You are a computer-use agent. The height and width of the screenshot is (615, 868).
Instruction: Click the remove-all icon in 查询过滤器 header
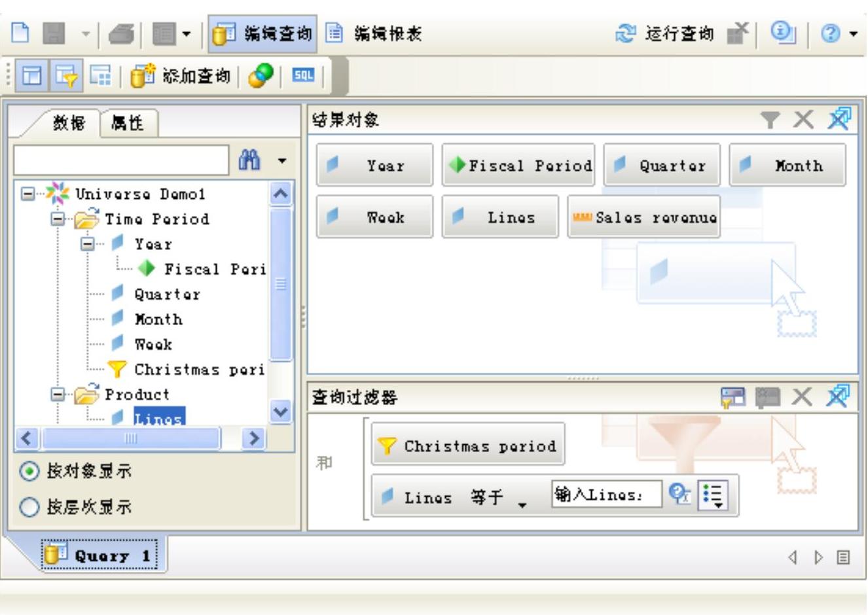coord(839,396)
